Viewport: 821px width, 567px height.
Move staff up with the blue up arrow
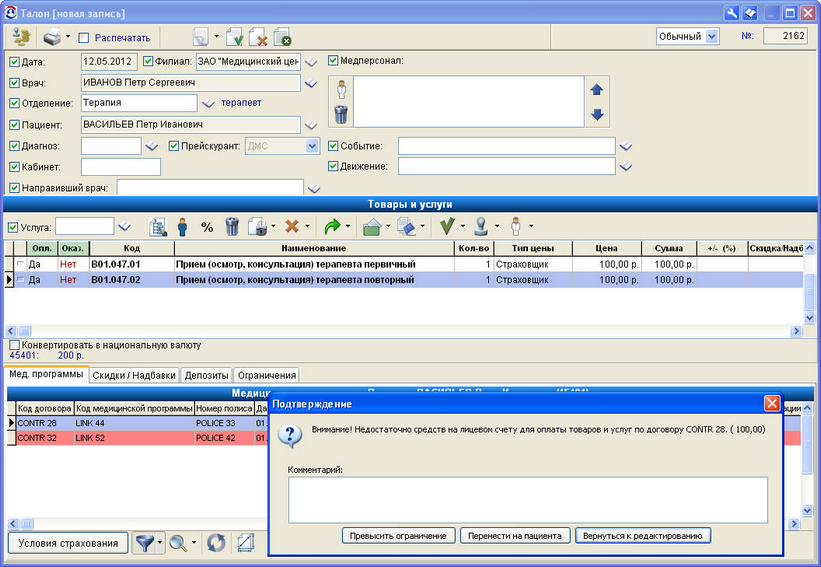[597, 90]
